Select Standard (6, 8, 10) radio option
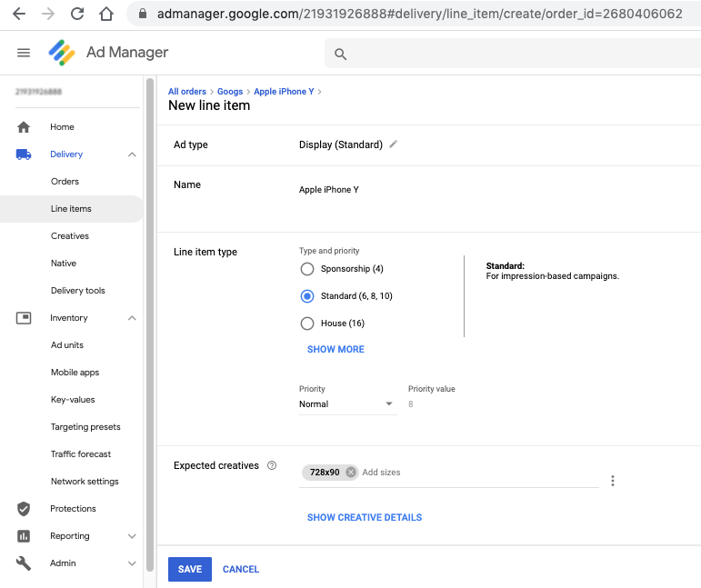701x588 pixels. coord(307,296)
